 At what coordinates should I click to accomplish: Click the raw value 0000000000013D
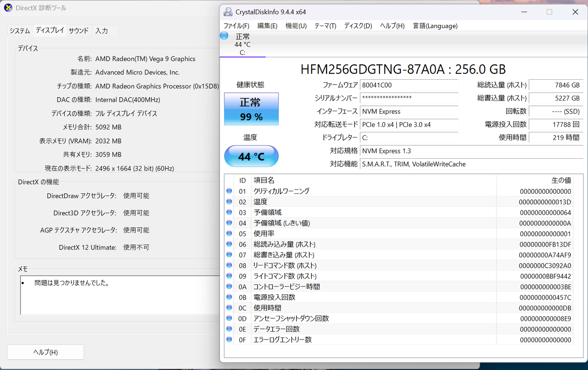545,202
